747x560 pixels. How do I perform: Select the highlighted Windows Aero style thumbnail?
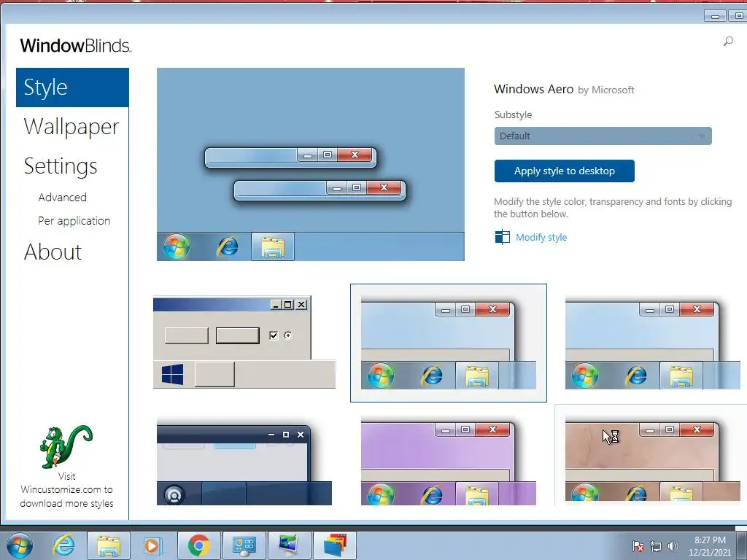point(449,343)
